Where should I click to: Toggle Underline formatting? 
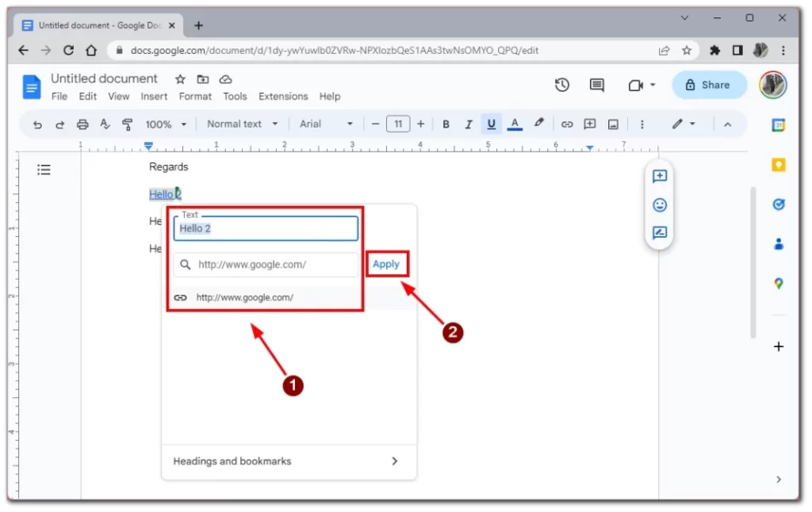click(492, 124)
